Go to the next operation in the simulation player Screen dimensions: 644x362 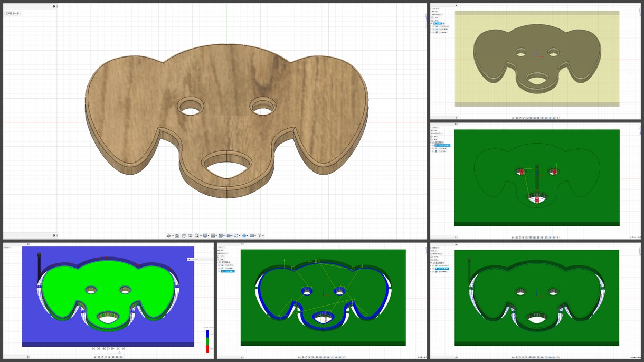(x=118, y=349)
